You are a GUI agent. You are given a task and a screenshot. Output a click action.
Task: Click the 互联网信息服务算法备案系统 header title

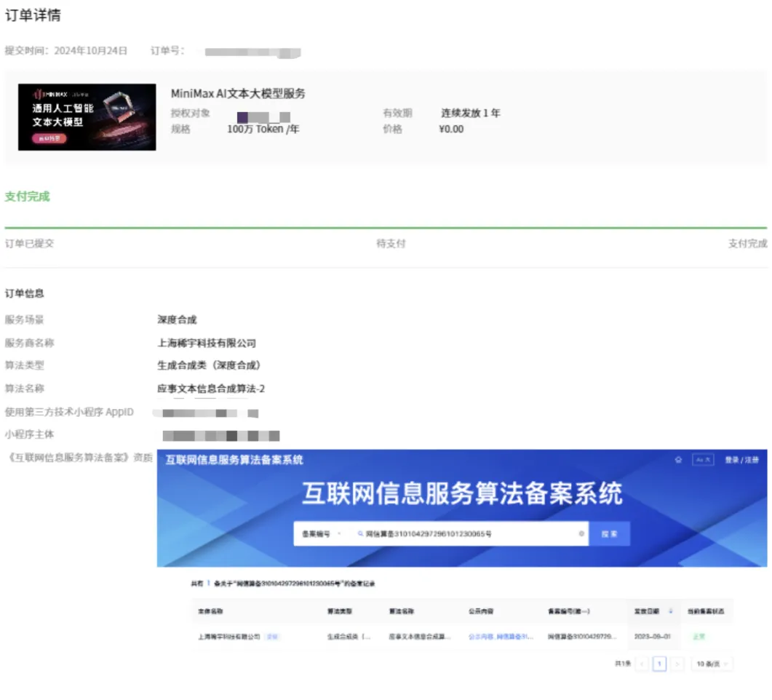click(234, 460)
